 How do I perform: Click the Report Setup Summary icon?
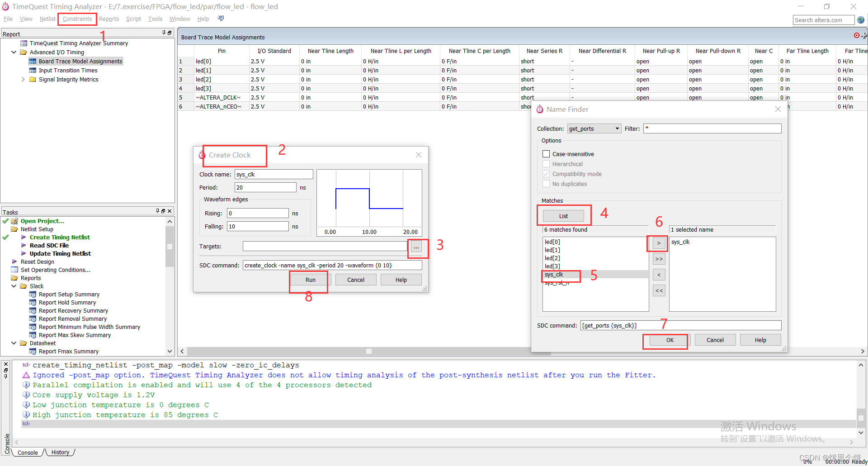pos(33,295)
